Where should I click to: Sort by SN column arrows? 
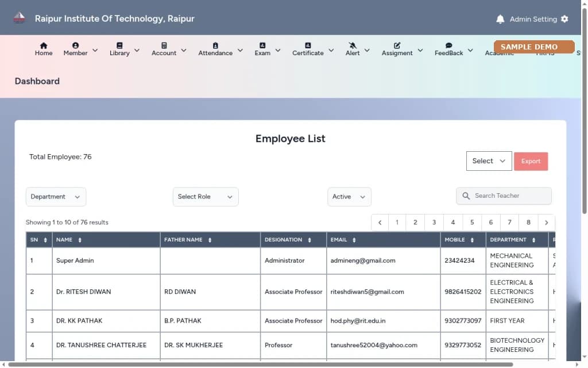tap(45, 240)
